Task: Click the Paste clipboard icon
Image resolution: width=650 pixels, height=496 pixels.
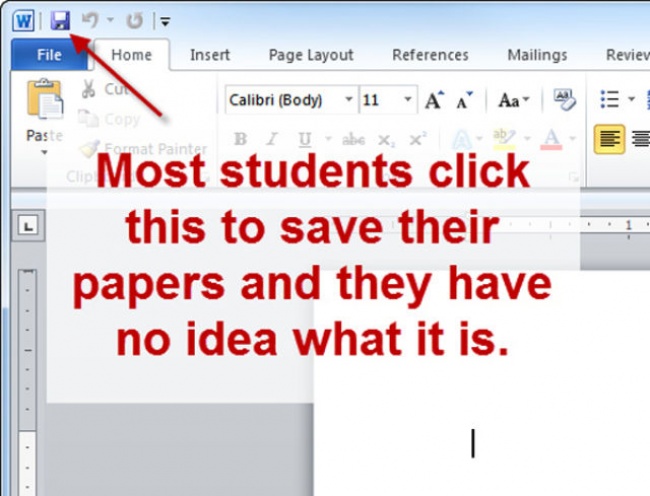Action: [x=44, y=103]
